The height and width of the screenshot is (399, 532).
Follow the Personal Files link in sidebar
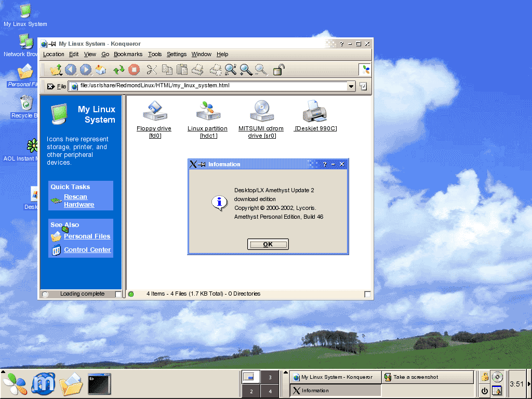pos(87,236)
